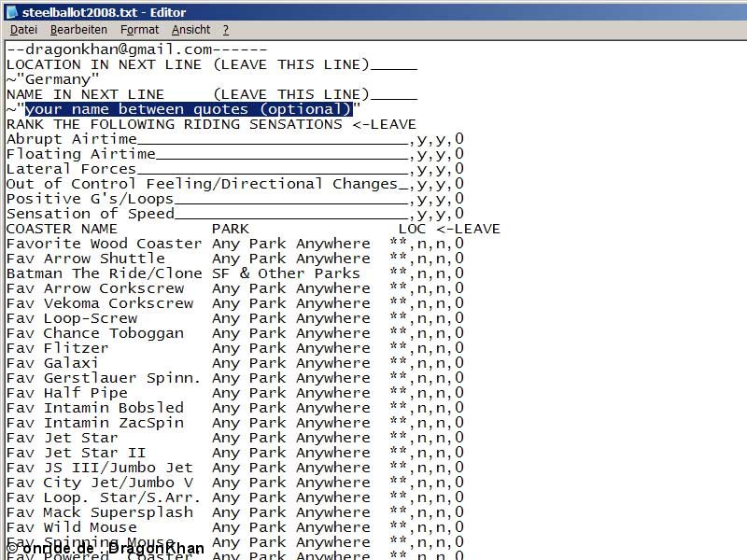
Task: Click the 'Fav Half Pipe' row
Action: click(x=235, y=393)
